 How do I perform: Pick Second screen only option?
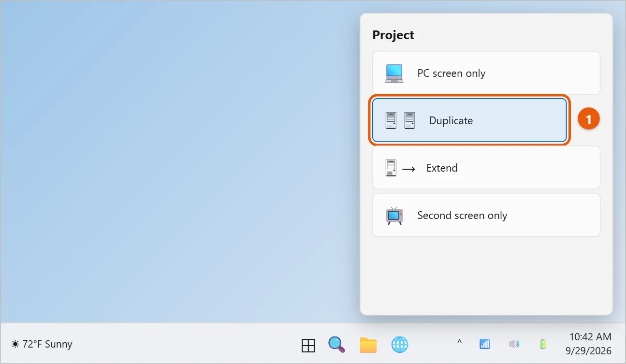(486, 215)
